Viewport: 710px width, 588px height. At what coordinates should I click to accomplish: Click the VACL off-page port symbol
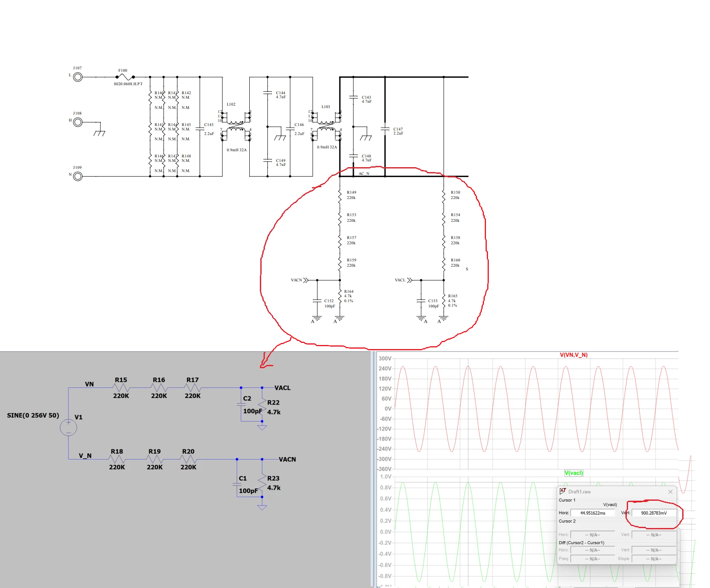pyautogui.click(x=410, y=280)
